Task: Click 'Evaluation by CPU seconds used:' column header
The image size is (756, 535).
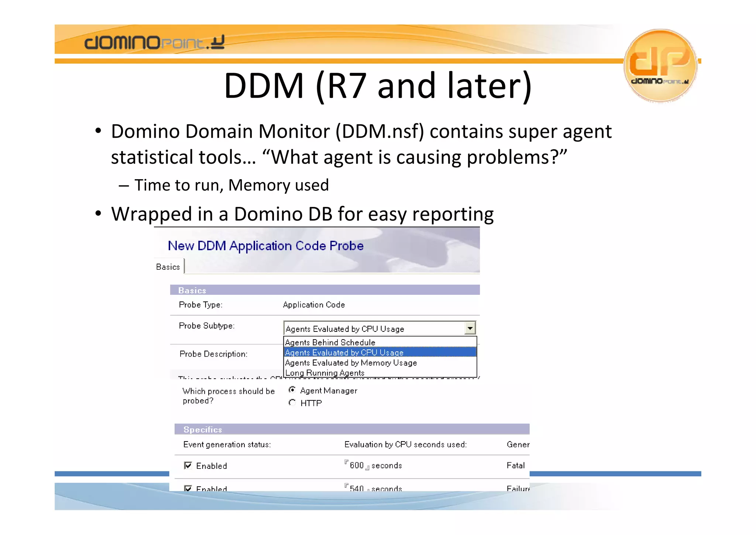Action: coord(405,444)
